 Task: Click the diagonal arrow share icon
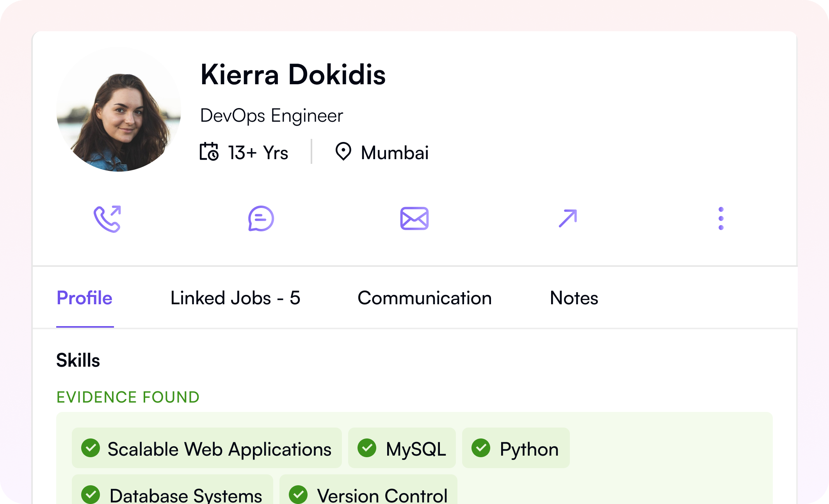coord(567,218)
